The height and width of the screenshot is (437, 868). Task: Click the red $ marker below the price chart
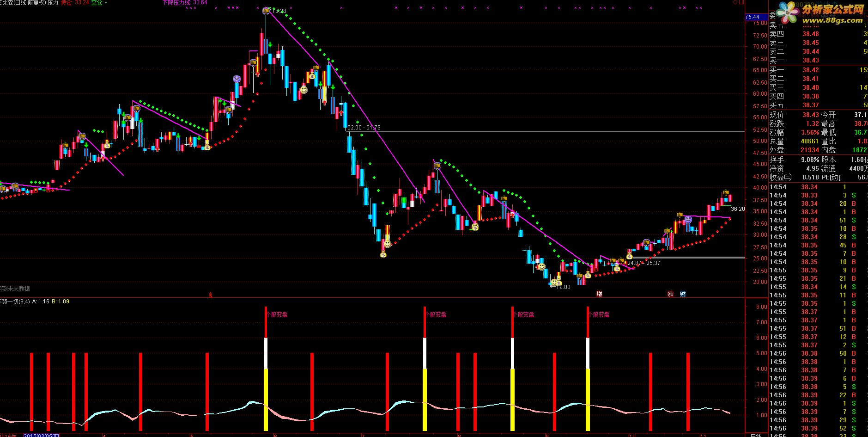click(x=211, y=294)
